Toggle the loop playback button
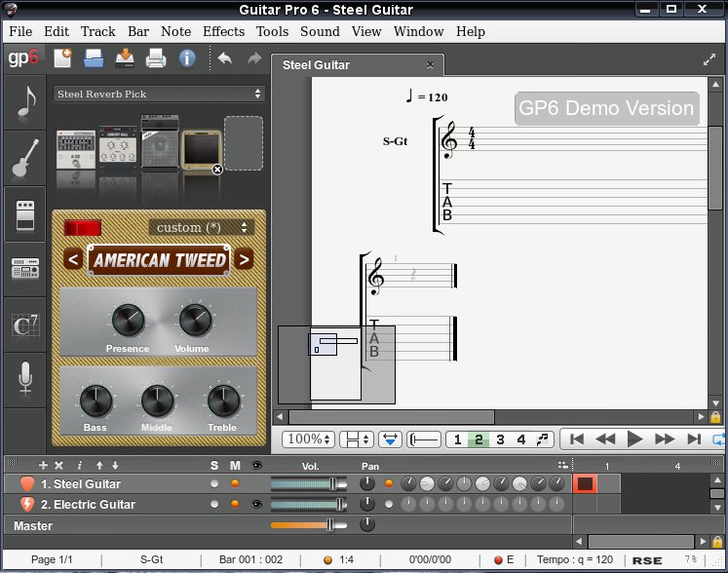This screenshot has width=728, height=573. pos(718,439)
